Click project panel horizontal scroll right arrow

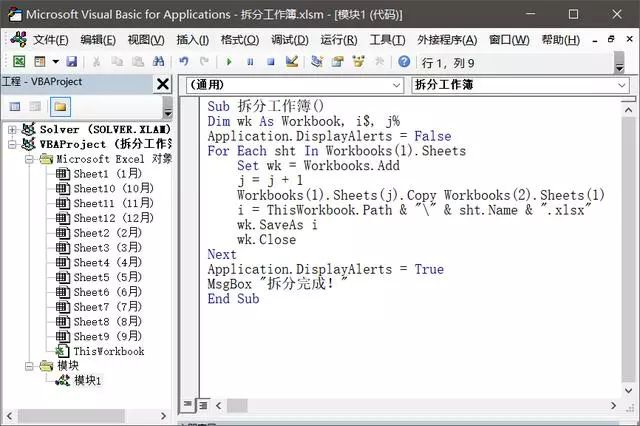(x=163, y=416)
